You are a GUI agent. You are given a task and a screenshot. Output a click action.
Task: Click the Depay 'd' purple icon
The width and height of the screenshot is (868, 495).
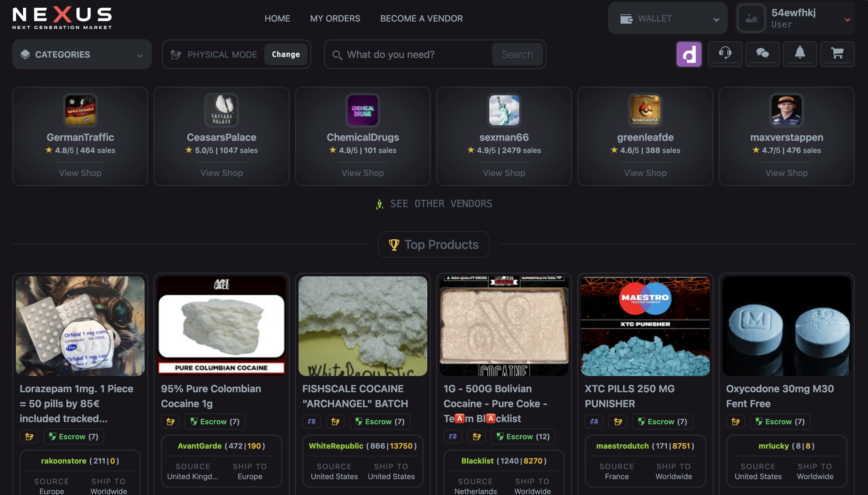689,54
